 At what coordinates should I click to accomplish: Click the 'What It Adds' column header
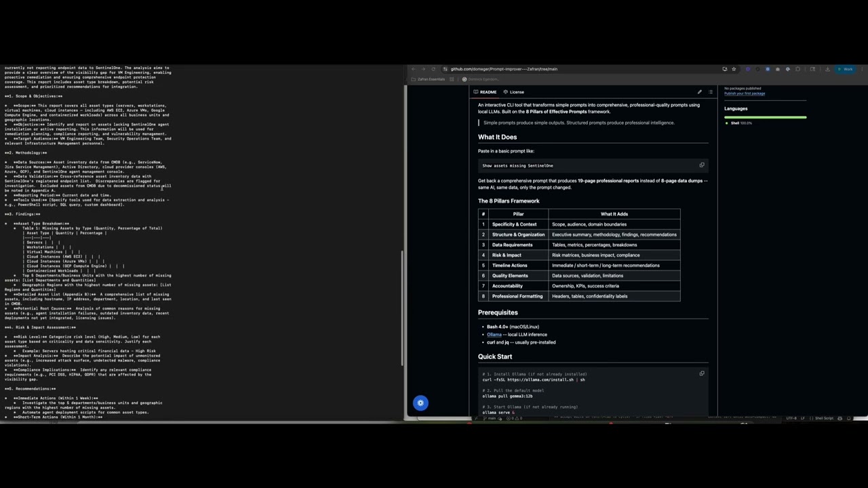[614, 214]
